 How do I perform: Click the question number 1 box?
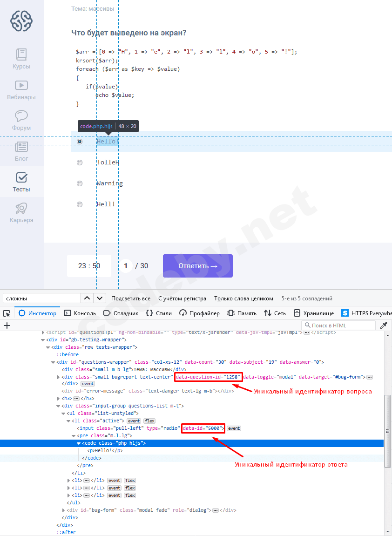click(x=126, y=265)
